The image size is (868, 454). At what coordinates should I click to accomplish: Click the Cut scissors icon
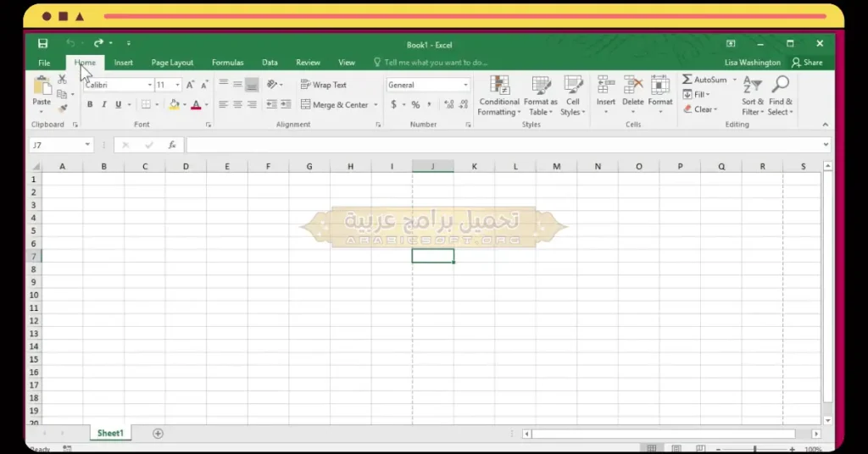pos(62,80)
